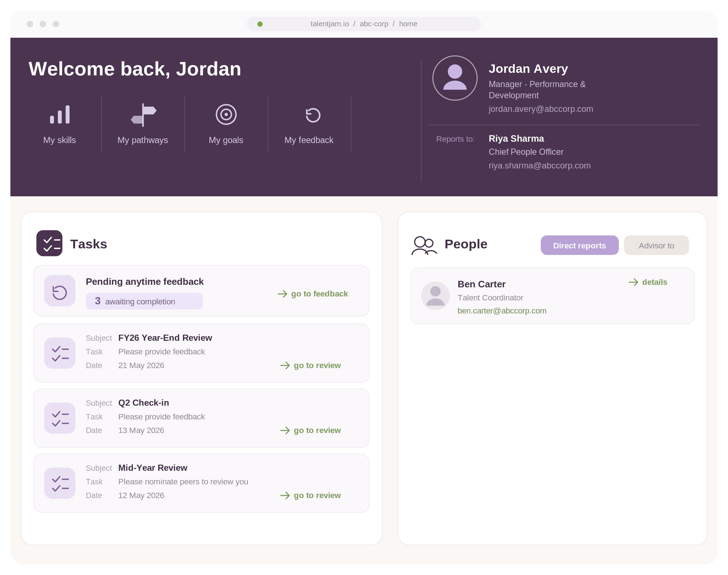Switch to the Advisor to tab
The height and width of the screenshot is (575, 728).
(656, 245)
